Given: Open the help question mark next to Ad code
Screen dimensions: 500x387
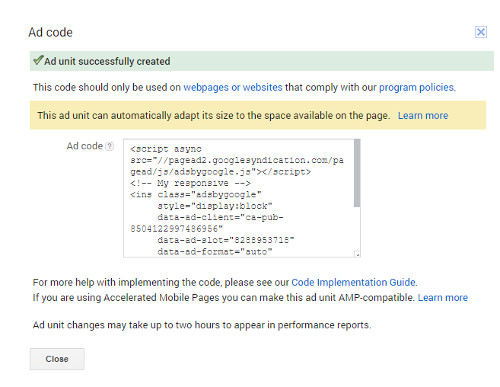Looking at the screenshot, I should click(x=109, y=146).
